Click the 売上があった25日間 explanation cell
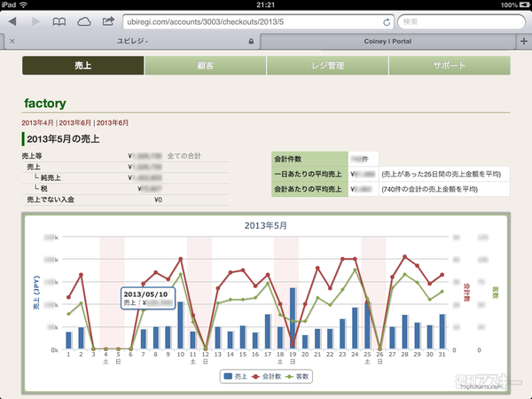The width and height of the screenshot is (532, 399). click(x=444, y=174)
